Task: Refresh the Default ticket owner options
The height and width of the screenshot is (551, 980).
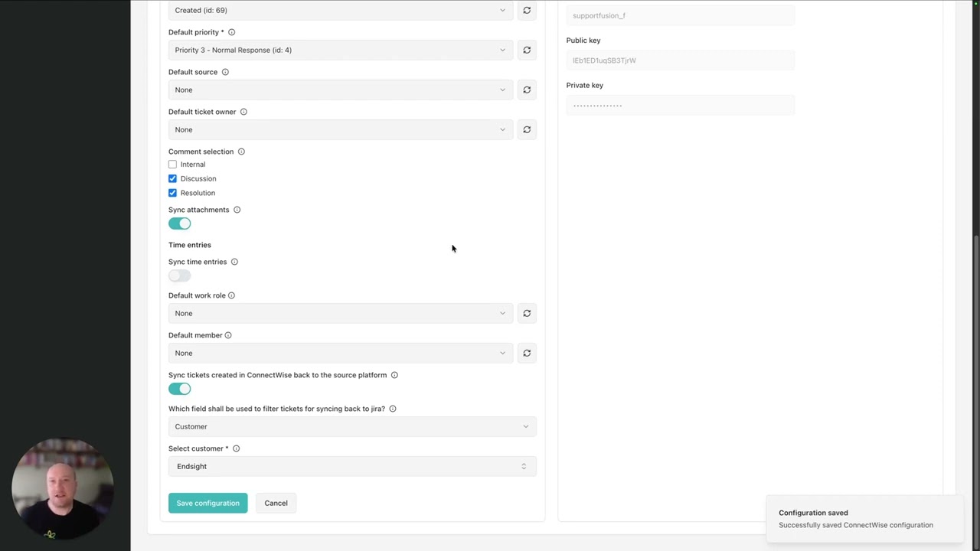Action: [x=527, y=129]
